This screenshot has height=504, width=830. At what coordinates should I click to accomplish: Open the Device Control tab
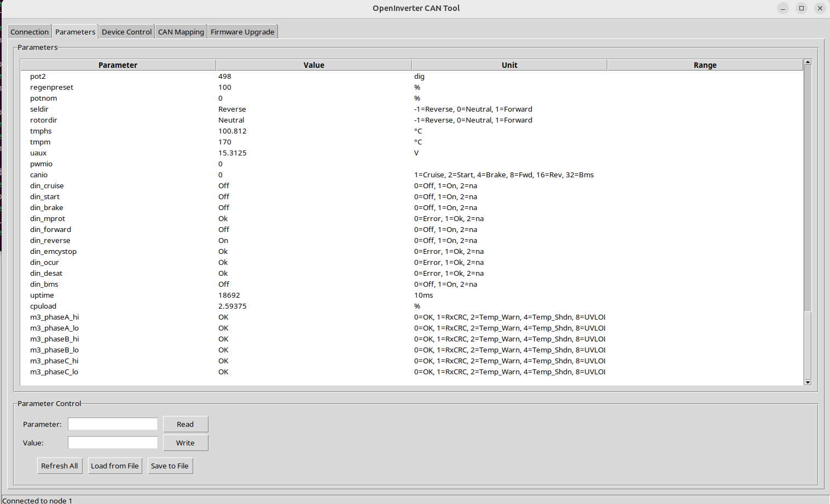(x=126, y=32)
